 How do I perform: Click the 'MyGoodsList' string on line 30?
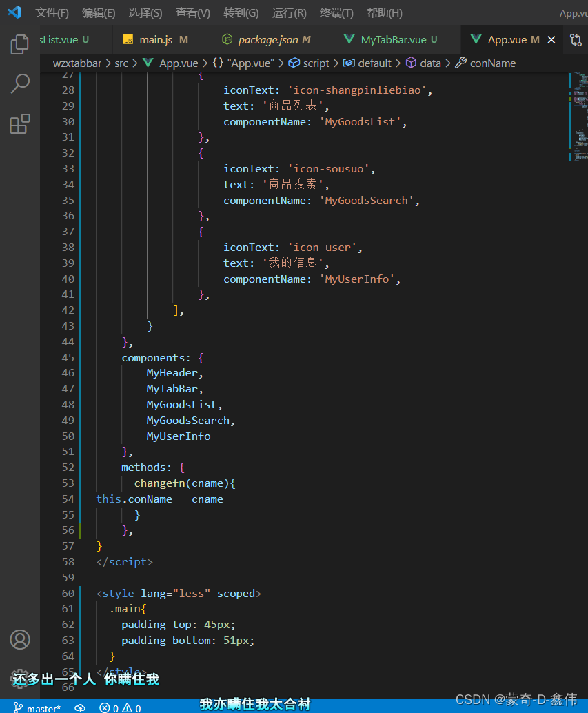(361, 122)
